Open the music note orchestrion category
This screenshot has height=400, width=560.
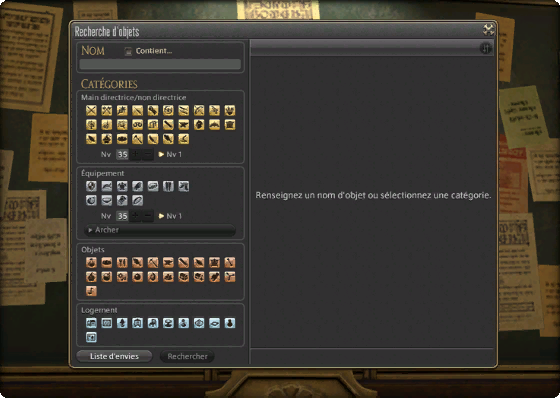coord(91,291)
